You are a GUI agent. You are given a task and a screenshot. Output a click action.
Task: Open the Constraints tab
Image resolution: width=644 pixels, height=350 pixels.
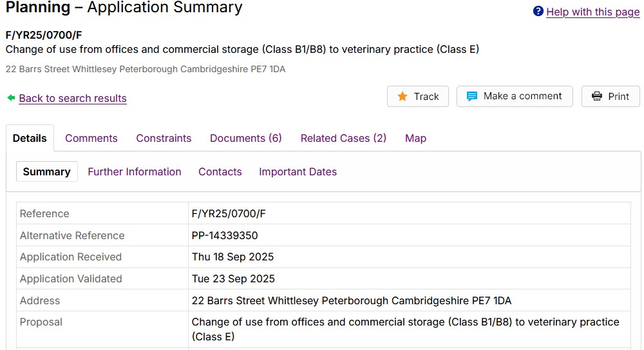pos(164,138)
